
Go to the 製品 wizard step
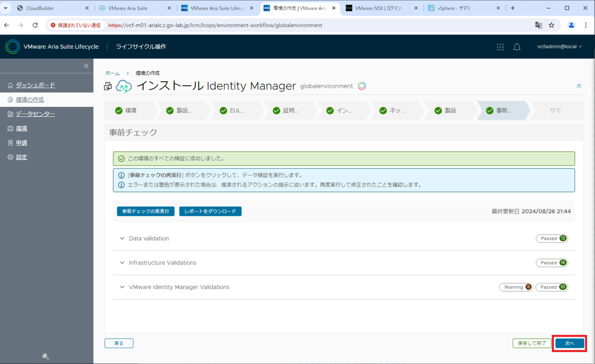point(450,110)
